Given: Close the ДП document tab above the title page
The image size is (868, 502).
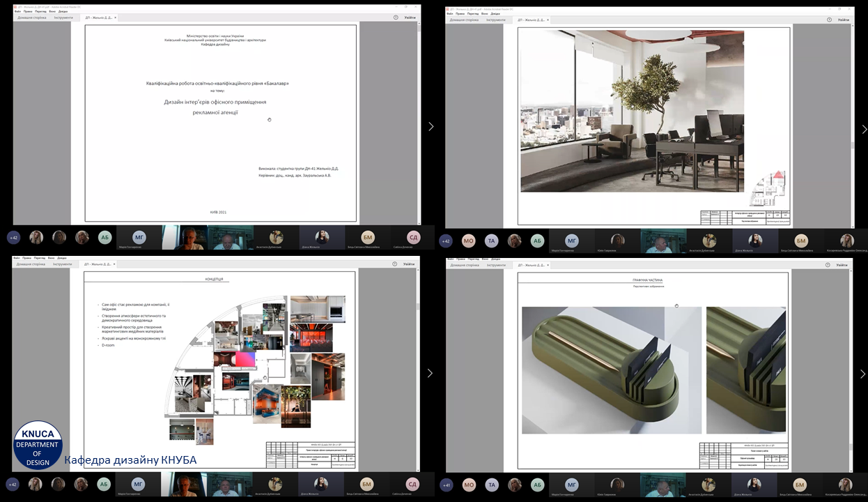Looking at the screenshot, I should click(x=115, y=17).
